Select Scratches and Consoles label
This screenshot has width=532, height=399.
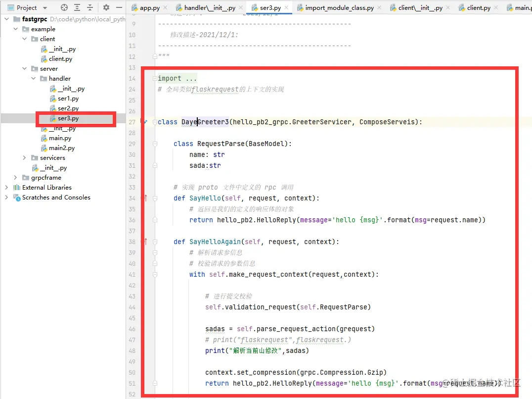point(56,198)
